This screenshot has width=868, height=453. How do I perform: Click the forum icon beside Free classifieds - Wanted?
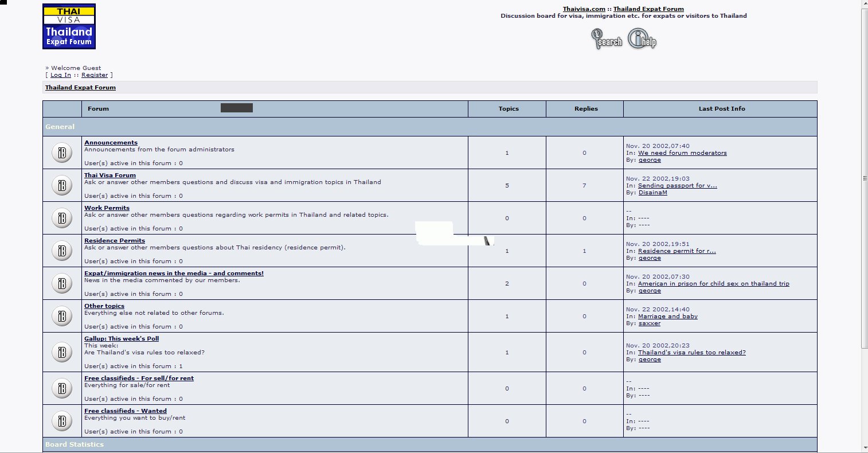[x=62, y=421]
